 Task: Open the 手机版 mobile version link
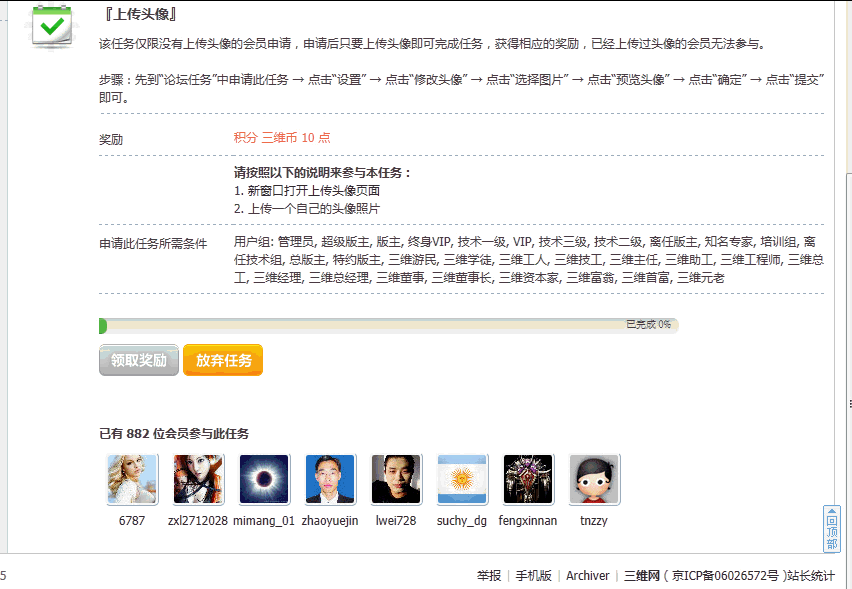534,575
